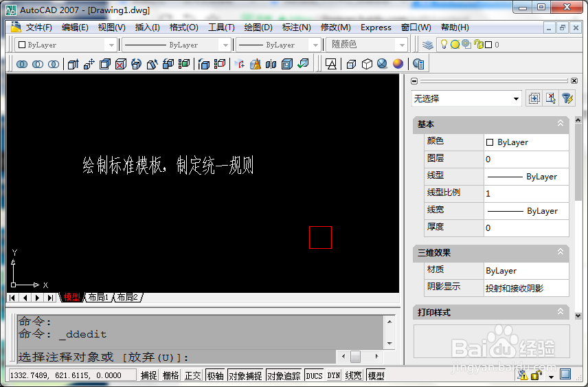Collapse the 打印样式 properties section
Viewport: 588px width, 387px height.
coord(561,311)
